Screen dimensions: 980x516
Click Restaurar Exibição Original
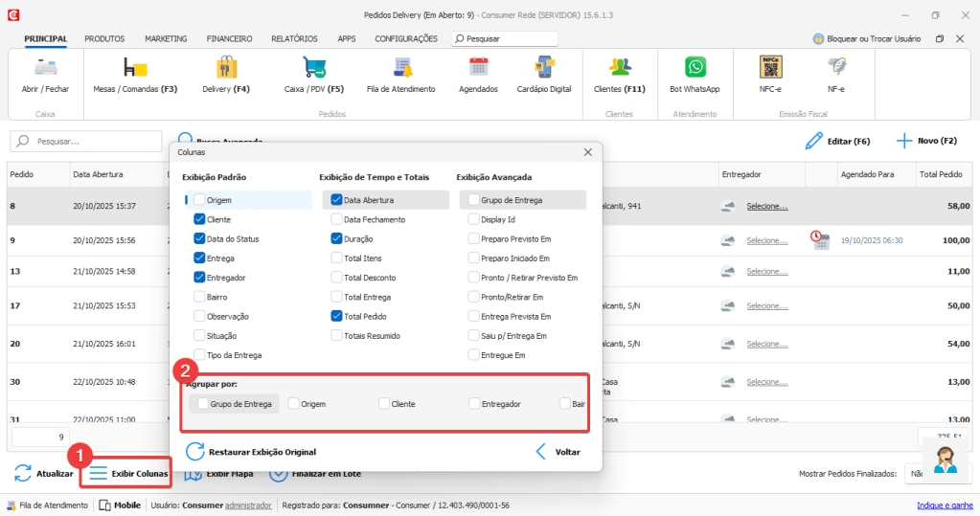coord(251,452)
